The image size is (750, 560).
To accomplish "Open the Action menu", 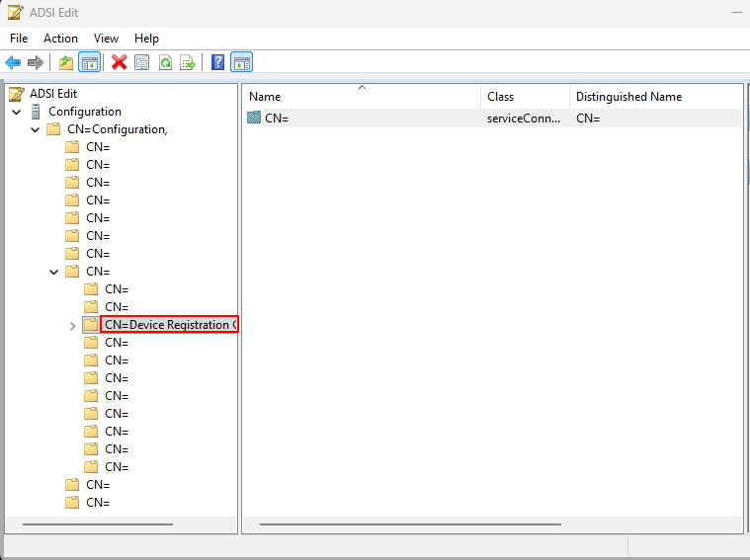I will pos(60,39).
